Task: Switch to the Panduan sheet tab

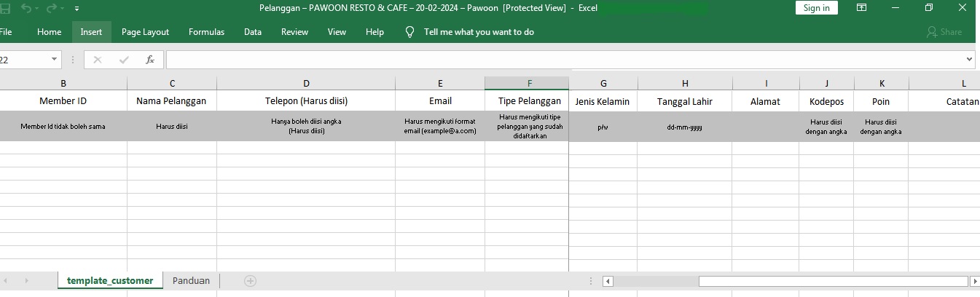Action: (191, 280)
